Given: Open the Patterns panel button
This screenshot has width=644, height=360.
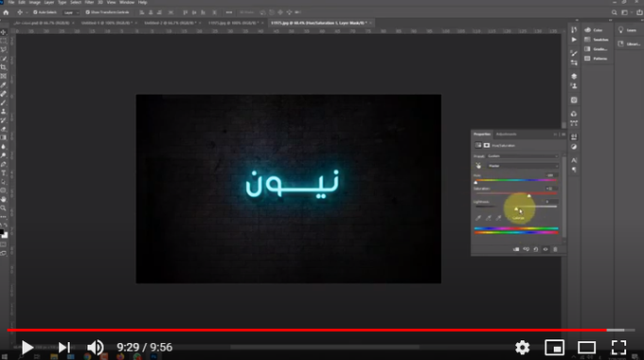Looking at the screenshot, I should [x=596, y=59].
